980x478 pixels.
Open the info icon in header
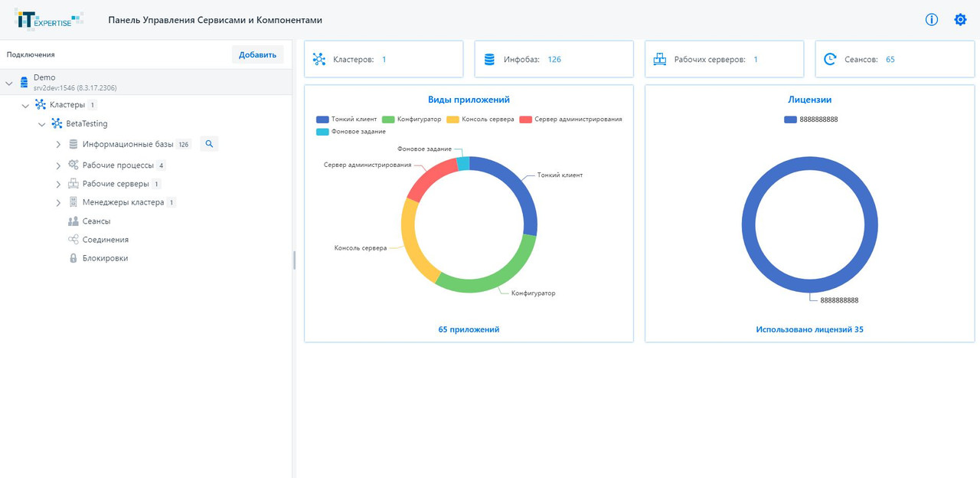click(932, 20)
